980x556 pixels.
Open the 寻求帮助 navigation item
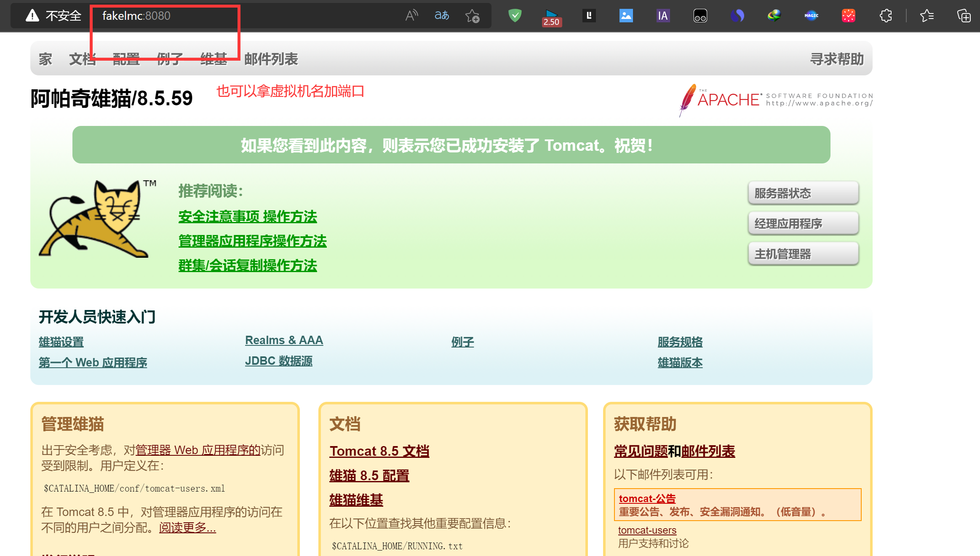click(x=837, y=59)
